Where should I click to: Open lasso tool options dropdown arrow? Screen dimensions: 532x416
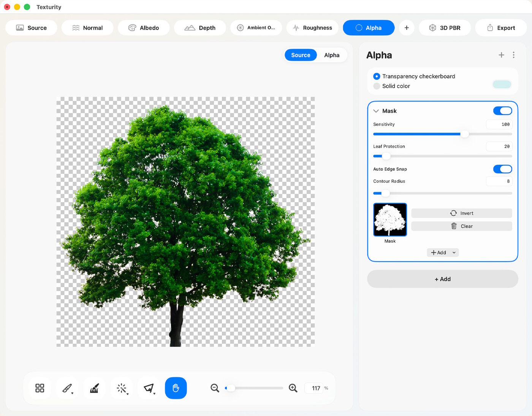pyautogui.click(x=154, y=394)
